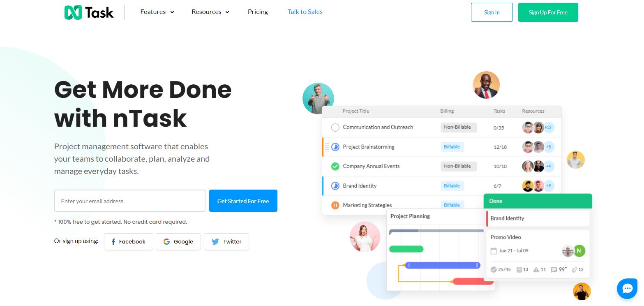
Task: Click Communication and Outreach project title
Action: [378, 127]
